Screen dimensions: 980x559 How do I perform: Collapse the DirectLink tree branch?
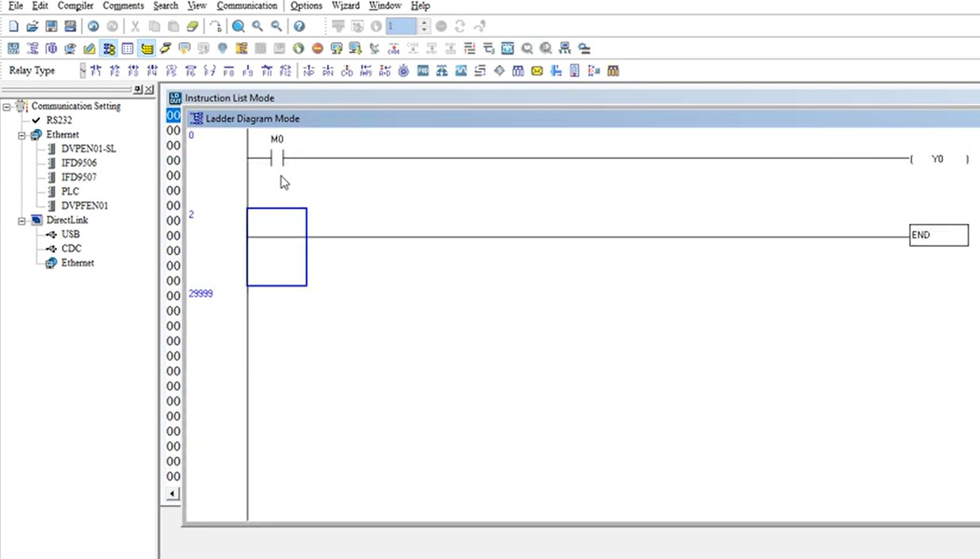(22, 221)
